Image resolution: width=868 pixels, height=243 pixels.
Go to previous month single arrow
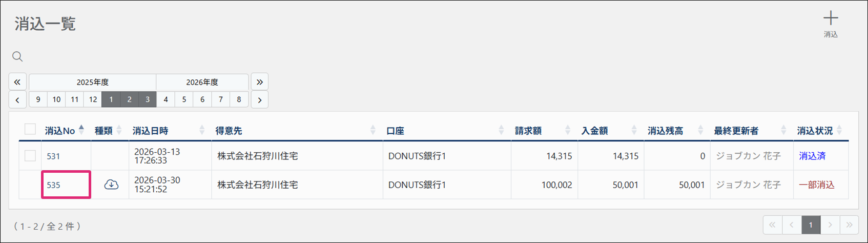click(17, 99)
